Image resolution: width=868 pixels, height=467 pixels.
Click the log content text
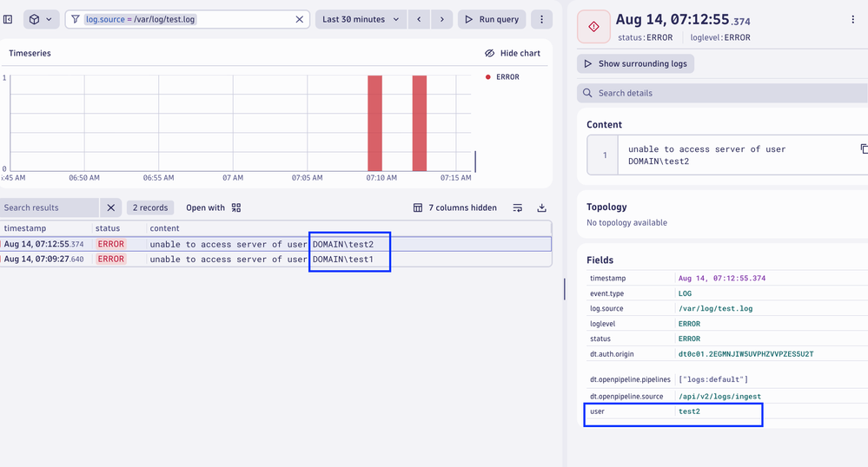click(x=707, y=155)
